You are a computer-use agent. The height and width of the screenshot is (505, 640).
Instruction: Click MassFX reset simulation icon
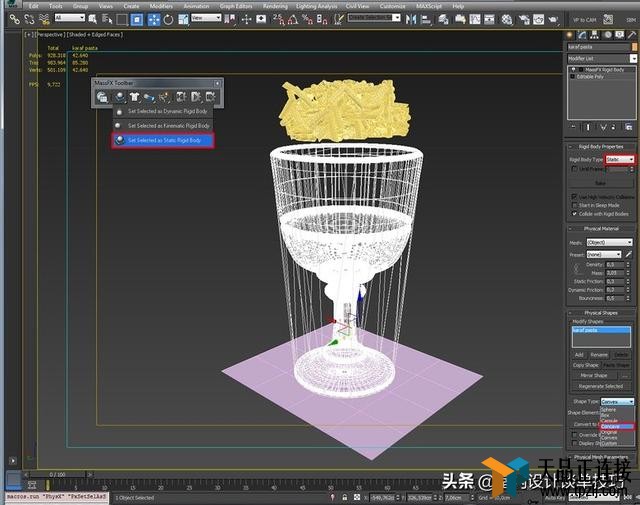(x=181, y=97)
